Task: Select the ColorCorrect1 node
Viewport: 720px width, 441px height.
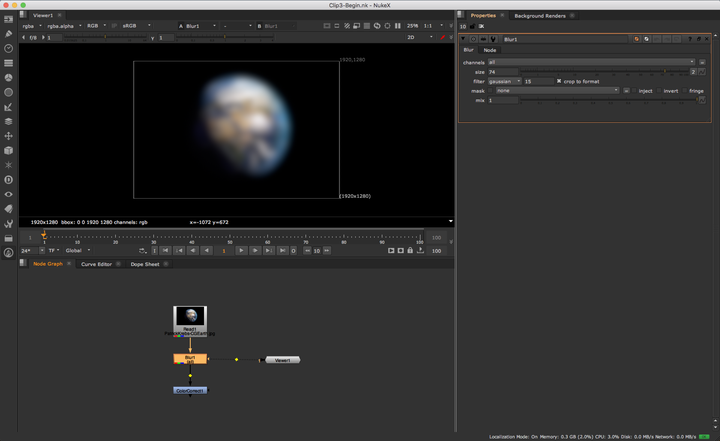Action: 190,390
